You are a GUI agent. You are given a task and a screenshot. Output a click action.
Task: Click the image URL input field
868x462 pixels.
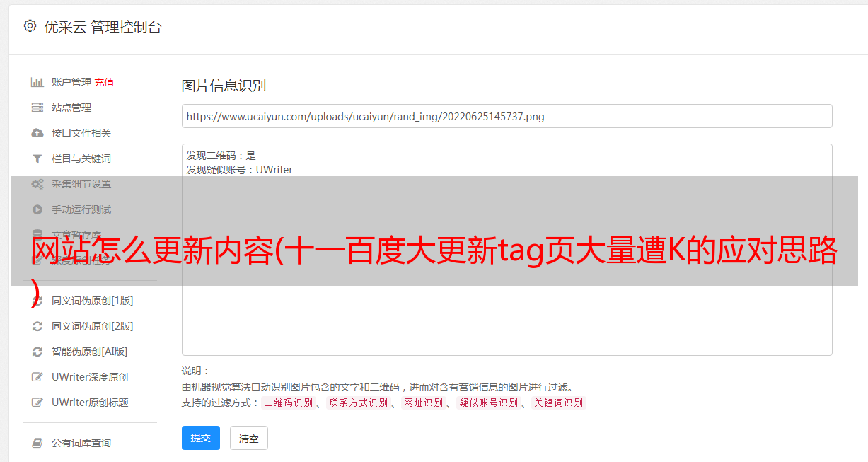pos(507,116)
